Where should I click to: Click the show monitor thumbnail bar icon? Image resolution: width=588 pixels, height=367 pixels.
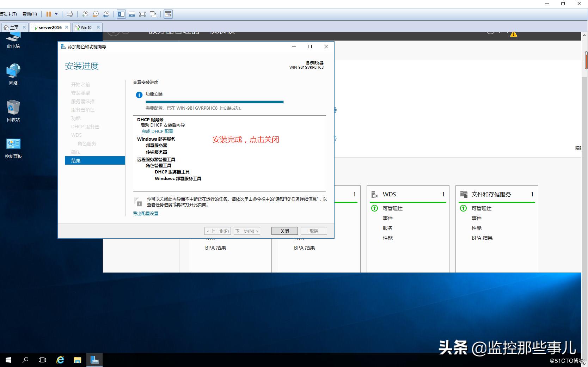[132, 14]
